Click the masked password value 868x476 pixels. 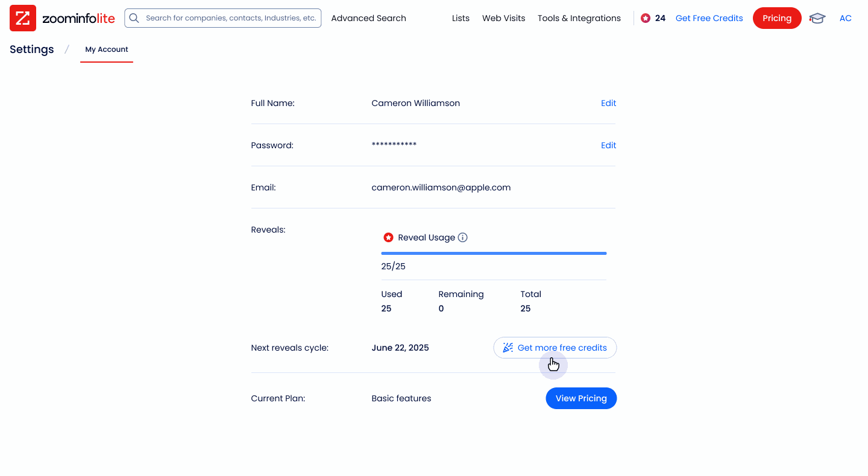[394, 145]
